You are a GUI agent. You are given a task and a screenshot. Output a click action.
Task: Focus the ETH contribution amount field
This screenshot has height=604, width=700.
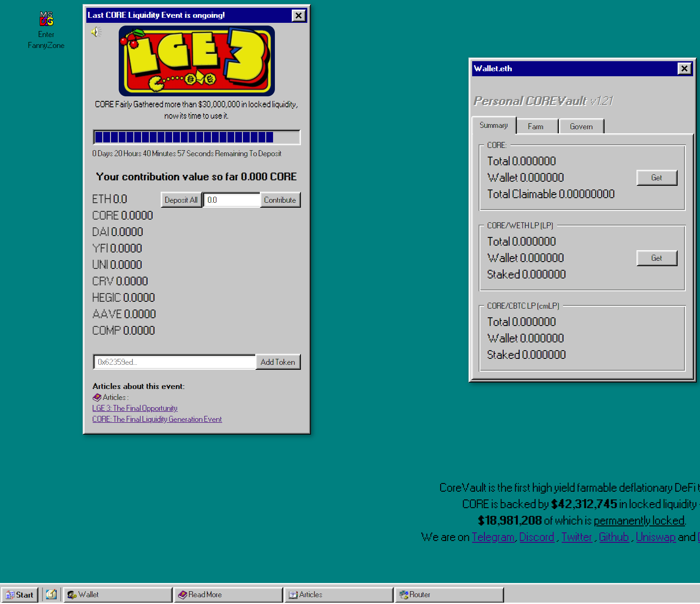tap(232, 200)
